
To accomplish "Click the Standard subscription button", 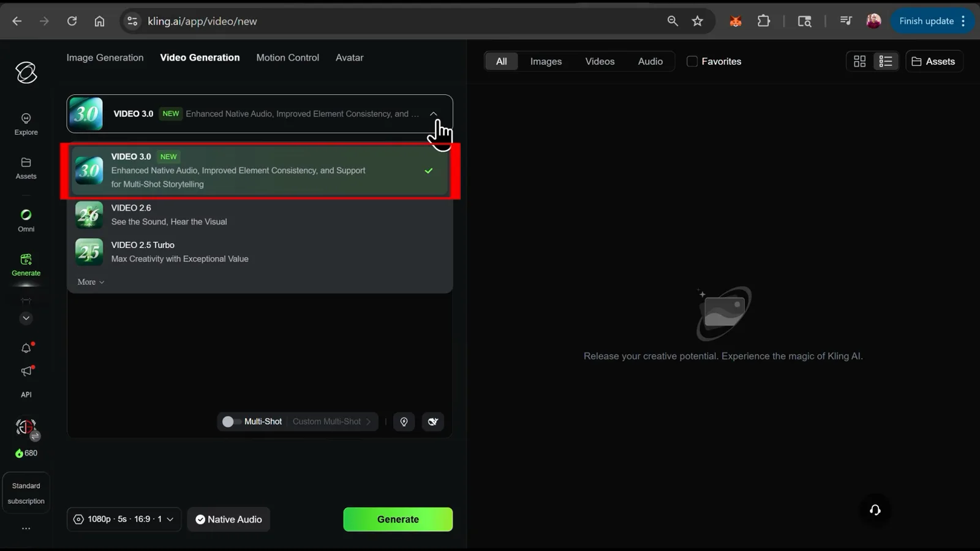I will [x=26, y=493].
